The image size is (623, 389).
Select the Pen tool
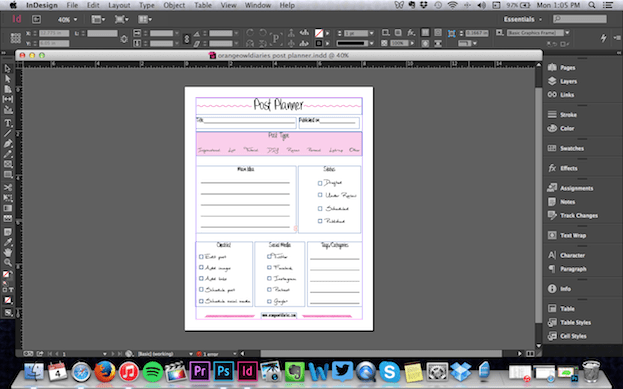coord(8,143)
